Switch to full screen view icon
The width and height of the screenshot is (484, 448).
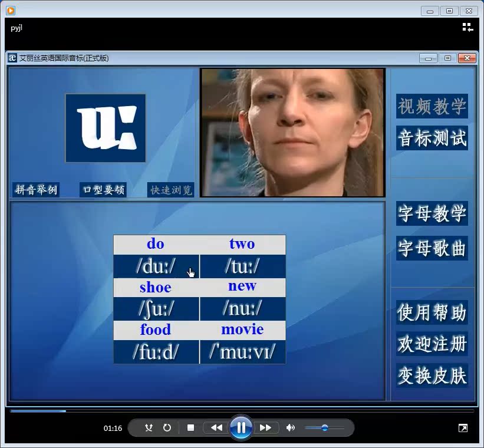(463, 428)
